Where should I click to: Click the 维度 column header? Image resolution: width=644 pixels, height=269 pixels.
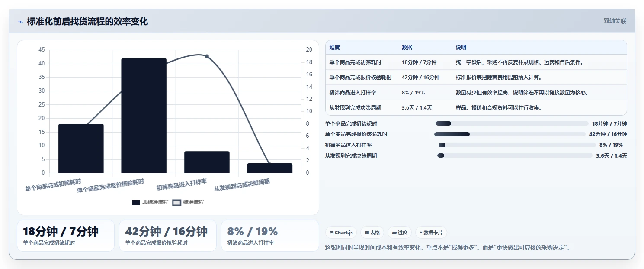(334, 48)
